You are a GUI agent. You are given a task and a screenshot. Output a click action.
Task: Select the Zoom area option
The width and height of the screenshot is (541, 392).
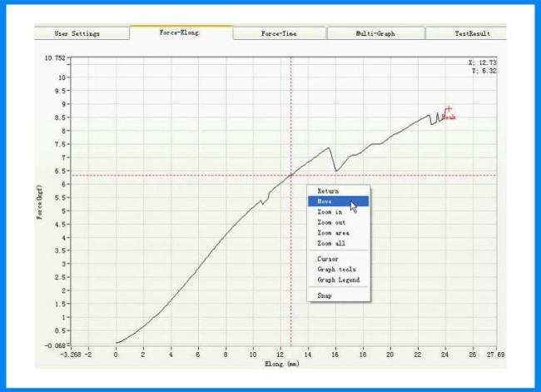pyautogui.click(x=332, y=233)
